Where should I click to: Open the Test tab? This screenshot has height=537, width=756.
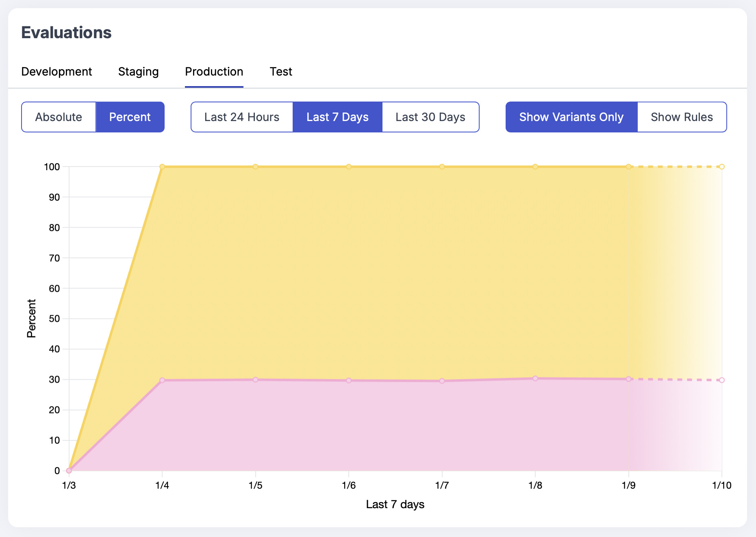click(281, 71)
